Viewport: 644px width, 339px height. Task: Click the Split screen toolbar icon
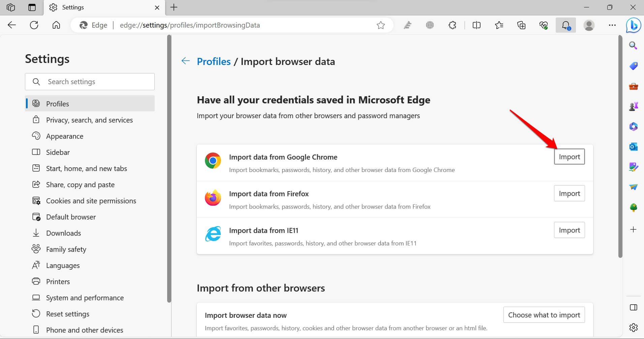coord(477,25)
